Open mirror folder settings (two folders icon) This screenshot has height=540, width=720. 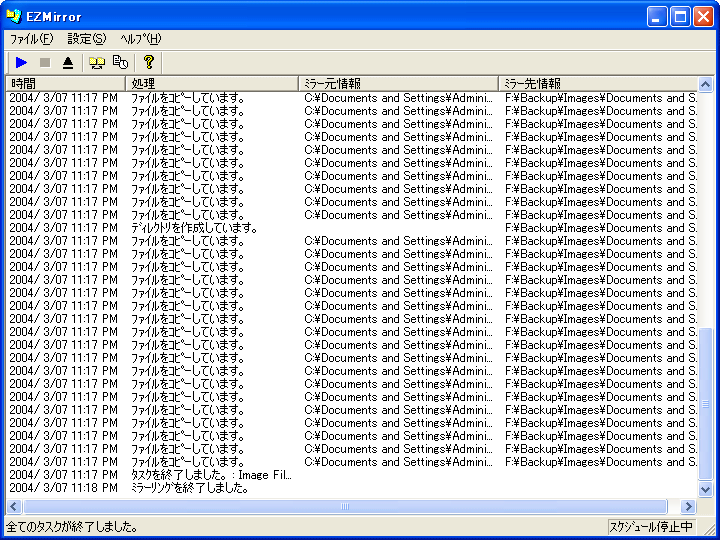(97, 62)
